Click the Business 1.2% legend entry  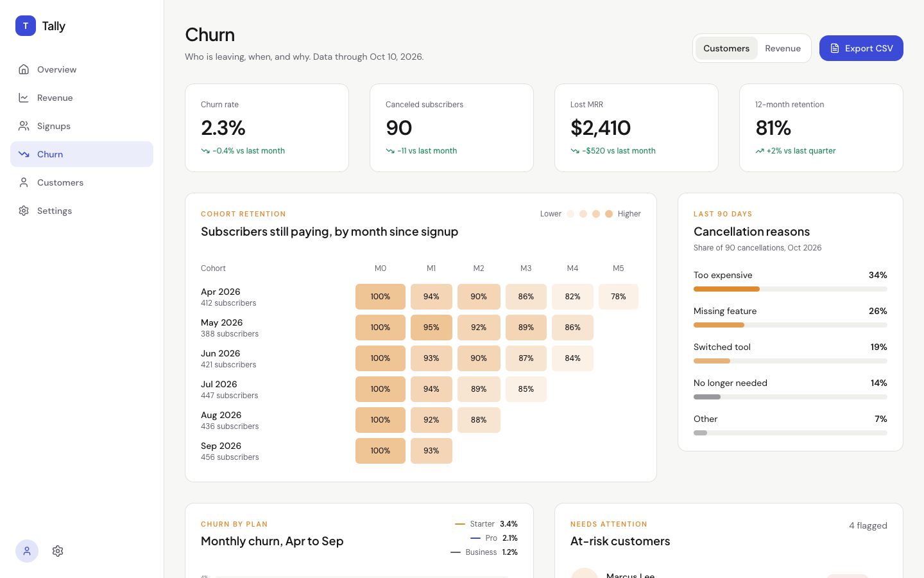click(x=484, y=552)
